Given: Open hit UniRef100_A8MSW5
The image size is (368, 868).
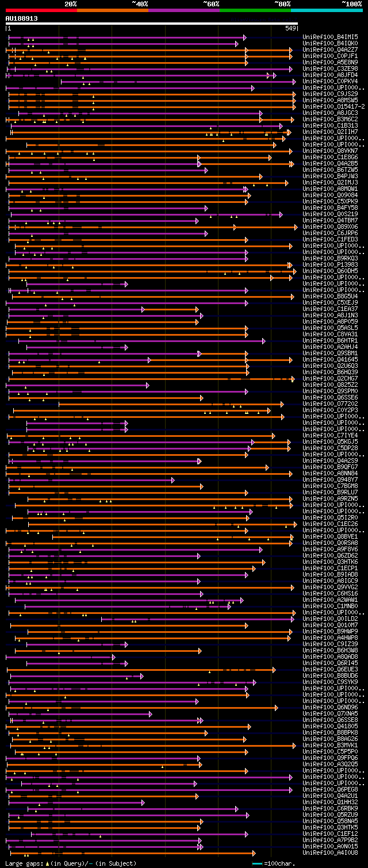Looking at the screenshot, I should 330,100.
